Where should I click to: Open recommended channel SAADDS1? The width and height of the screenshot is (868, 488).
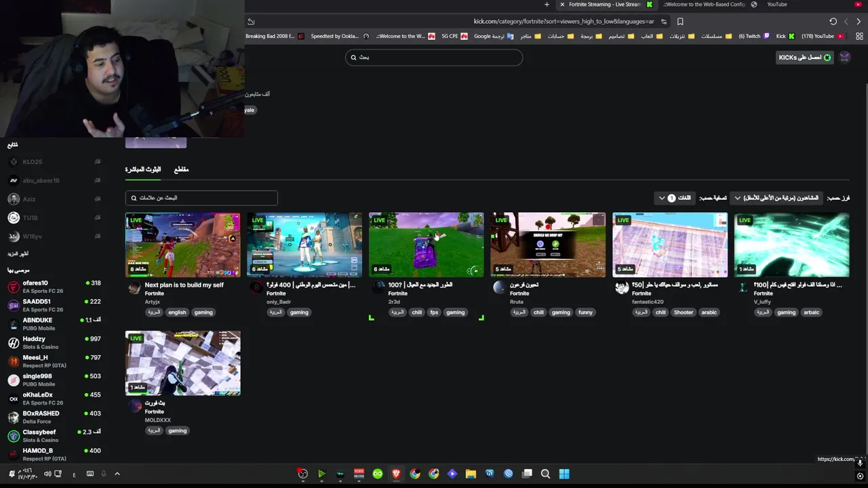click(54, 305)
